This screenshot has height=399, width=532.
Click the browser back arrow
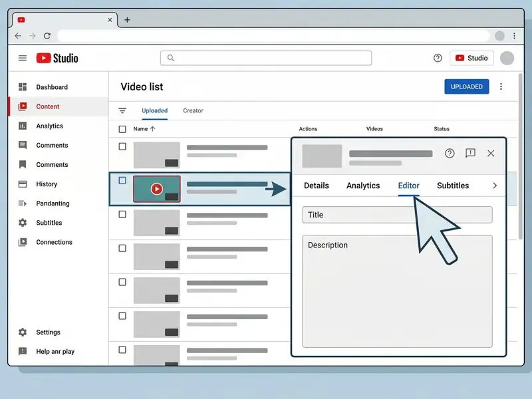(18, 36)
